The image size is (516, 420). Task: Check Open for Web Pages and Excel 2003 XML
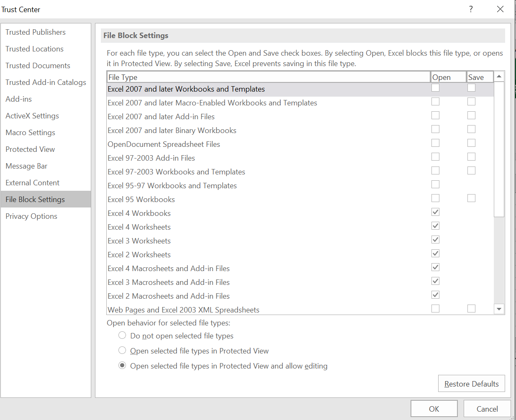(x=436, y=309)
